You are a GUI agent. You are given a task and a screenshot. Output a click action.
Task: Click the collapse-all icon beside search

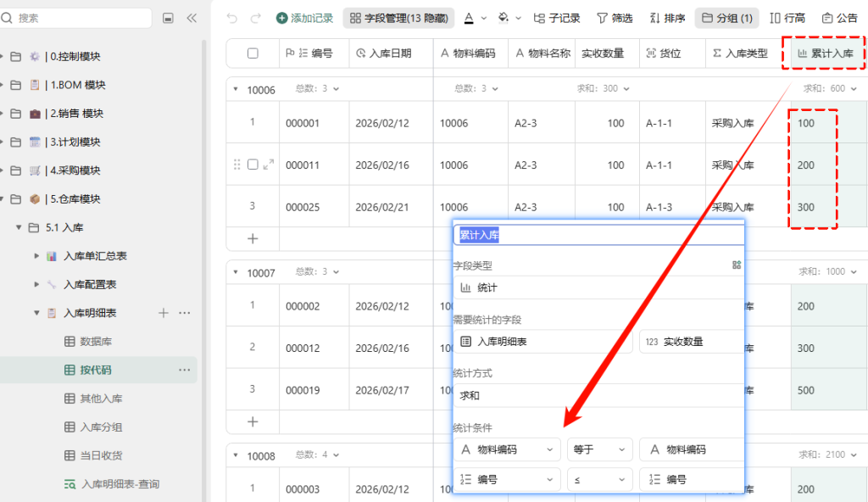[169, 19]
